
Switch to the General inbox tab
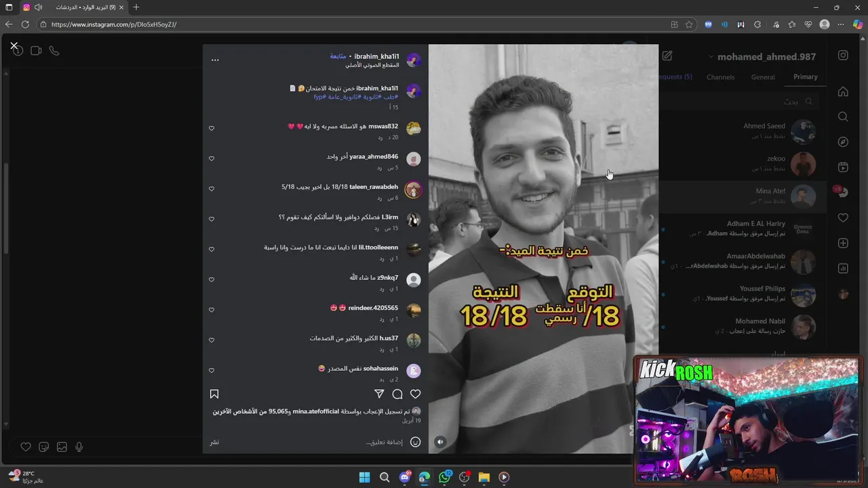763,77
